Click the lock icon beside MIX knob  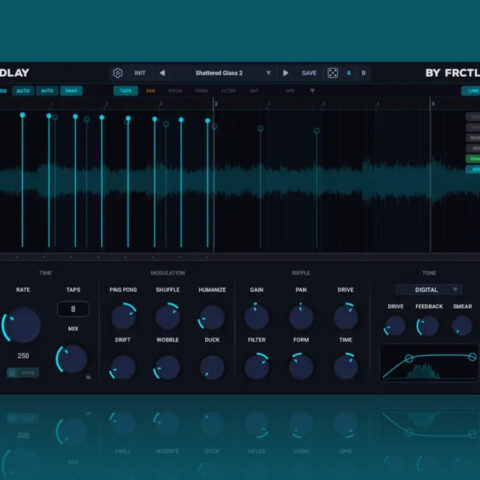pyautogui.click(x=88, y=377)
